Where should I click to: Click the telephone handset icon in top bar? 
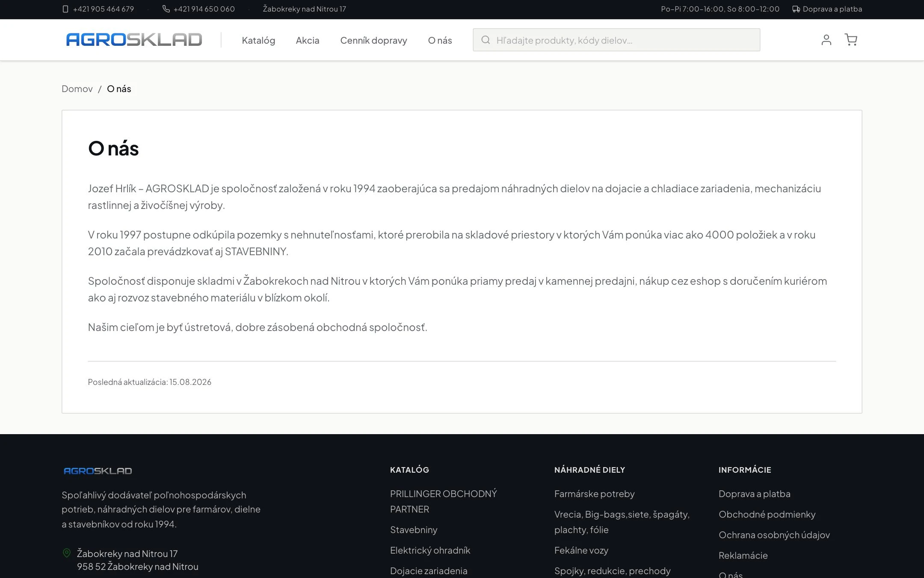166,9
